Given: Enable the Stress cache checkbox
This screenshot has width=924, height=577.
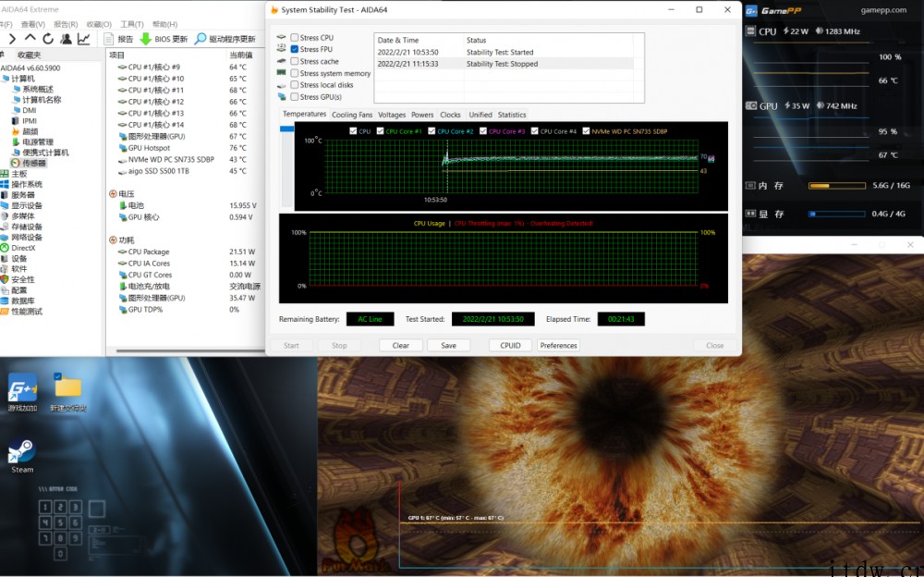Looking at the screenshot, I should (x=295, y=61).
